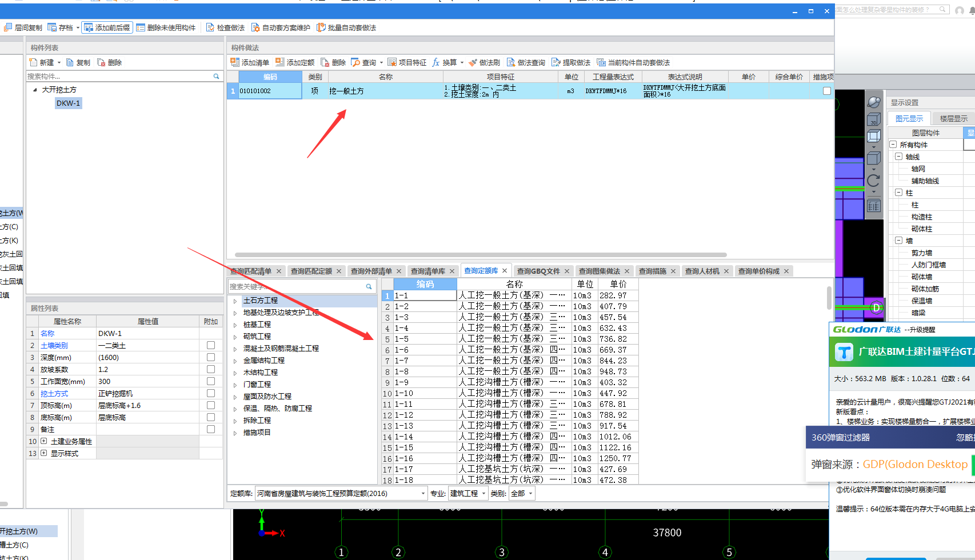Open 自动套方案维护 scheme maintenance

tap(280, 27)
